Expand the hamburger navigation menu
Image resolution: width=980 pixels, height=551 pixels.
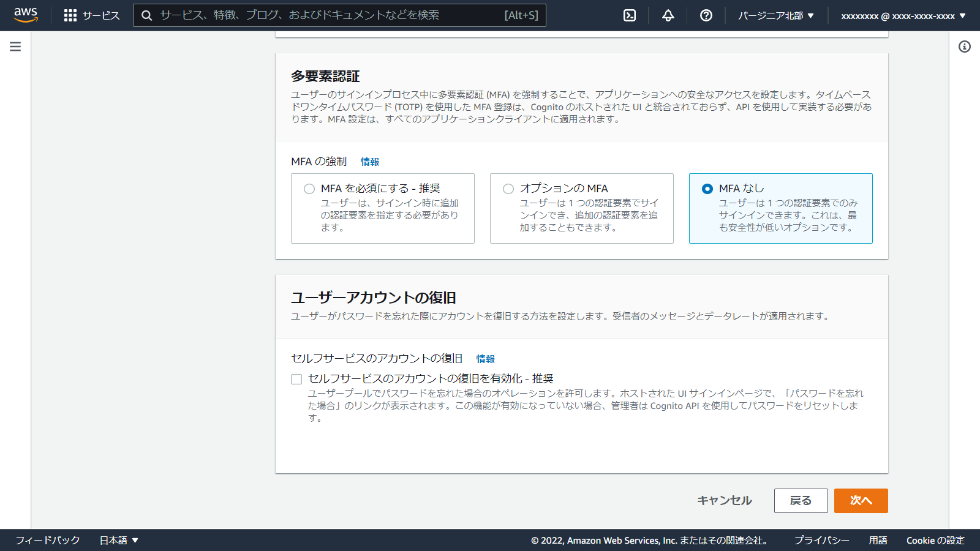click(15, 45)
